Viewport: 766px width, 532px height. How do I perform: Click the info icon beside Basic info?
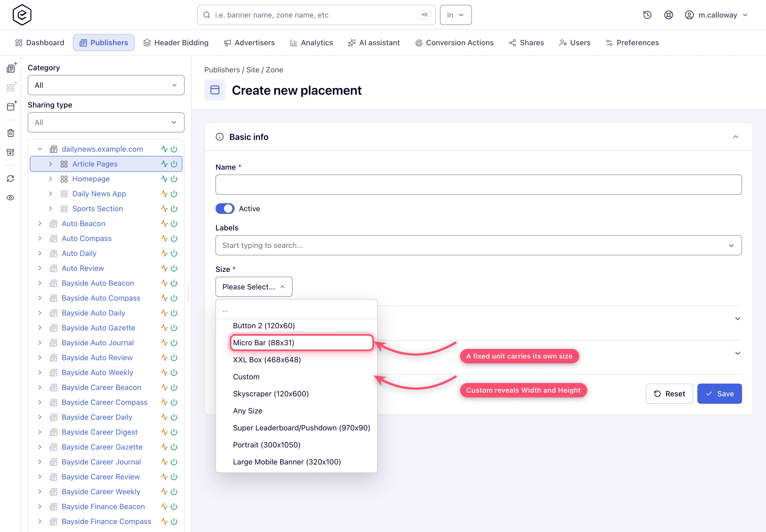220,137
